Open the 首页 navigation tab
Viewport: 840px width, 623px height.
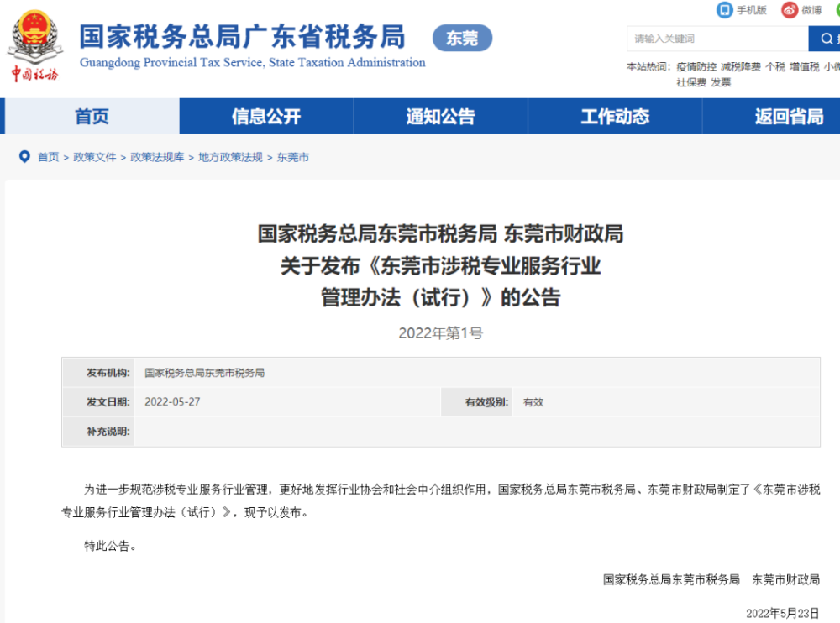(92, 117)
